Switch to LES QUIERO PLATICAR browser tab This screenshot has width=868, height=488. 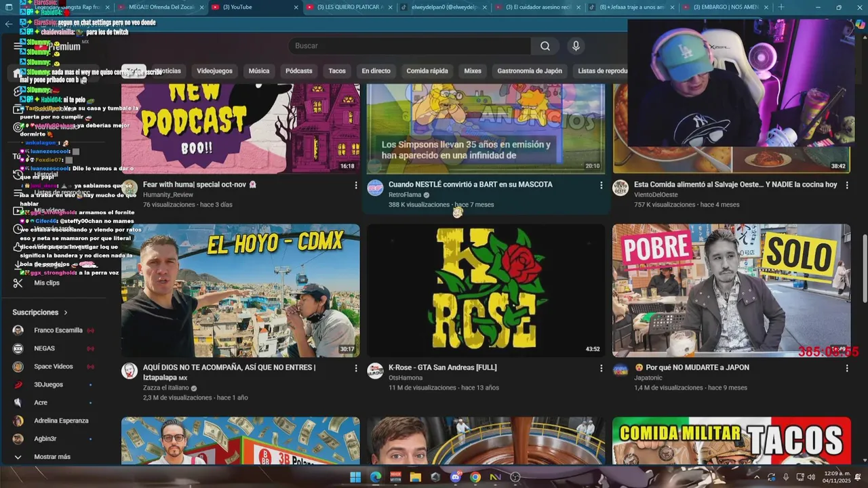tap(349, 7)
